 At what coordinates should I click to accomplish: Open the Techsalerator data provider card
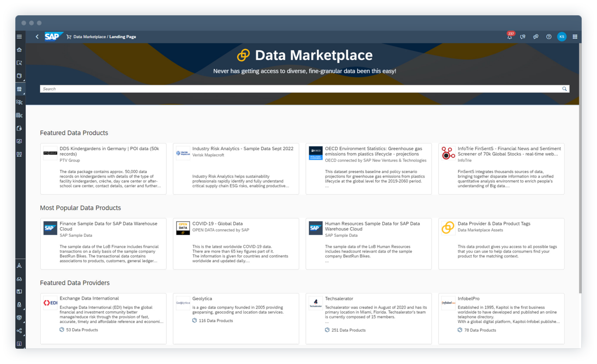pyautogui.click(x=368, y=318)
